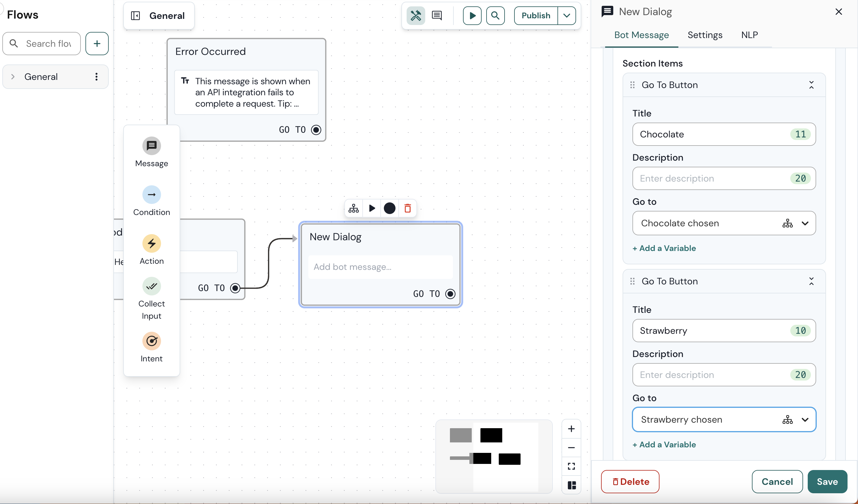Screen dimensions: 858x504
Task: Toggle fullscreen view on the canvas
Action: coord(571,466)
